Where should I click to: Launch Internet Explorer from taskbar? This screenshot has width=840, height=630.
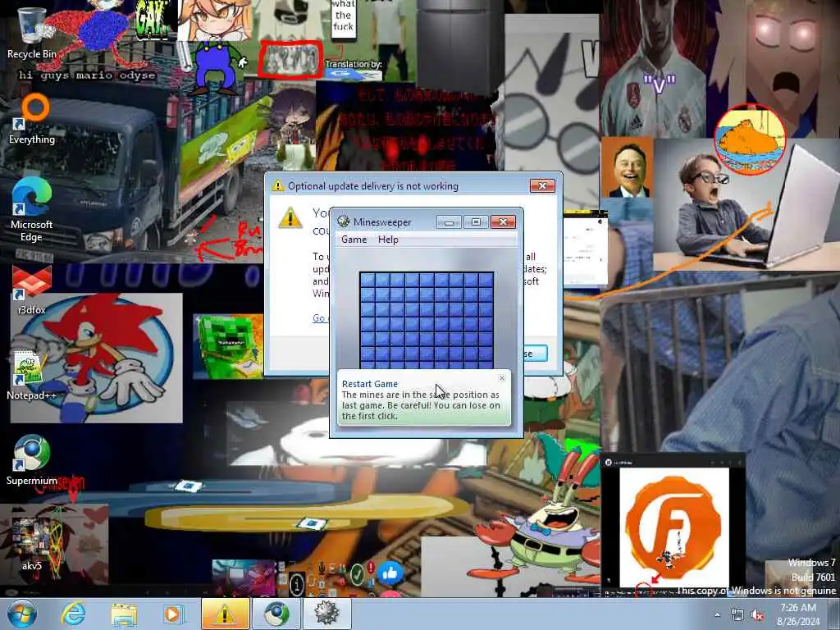(x=73, y=614)
